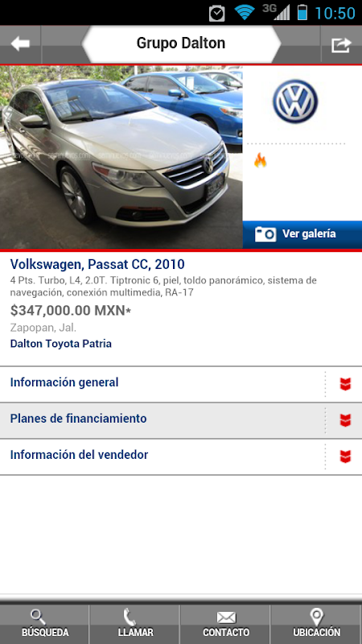362x644 pixels.
Task: Tap the Wi-Fi status bar icon
Action: pos(245,13)
